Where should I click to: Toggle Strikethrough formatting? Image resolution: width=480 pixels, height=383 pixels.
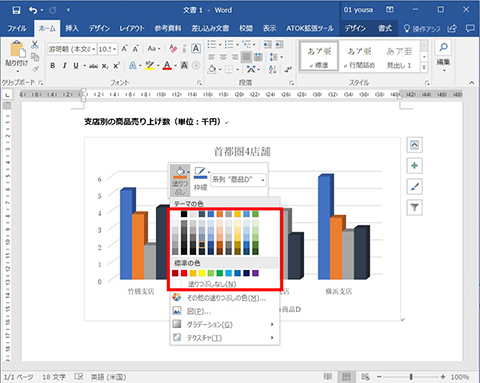pos(93,66)
